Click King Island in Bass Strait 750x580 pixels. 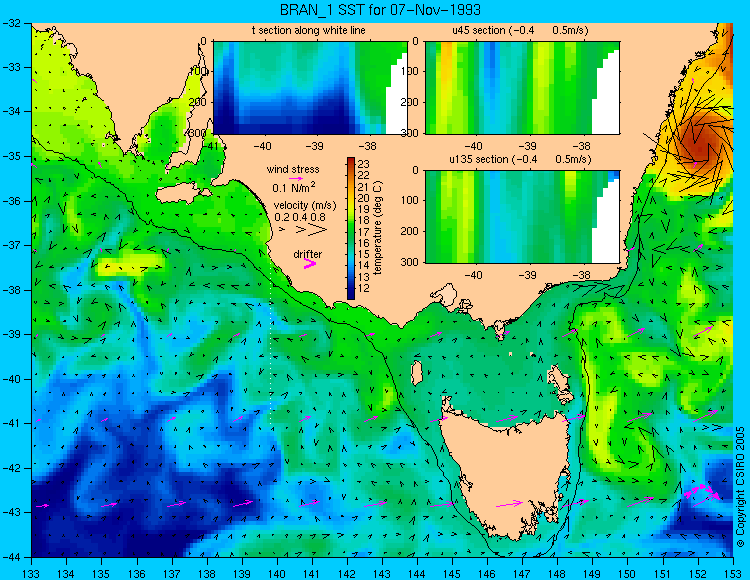click(x=417, y=373)
